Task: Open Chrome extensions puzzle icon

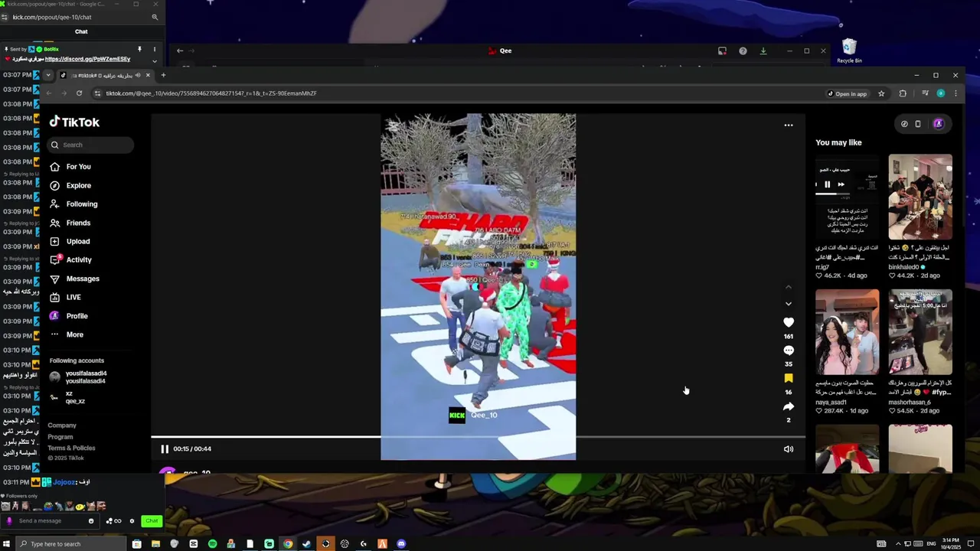Action: (x=903, y=93)
